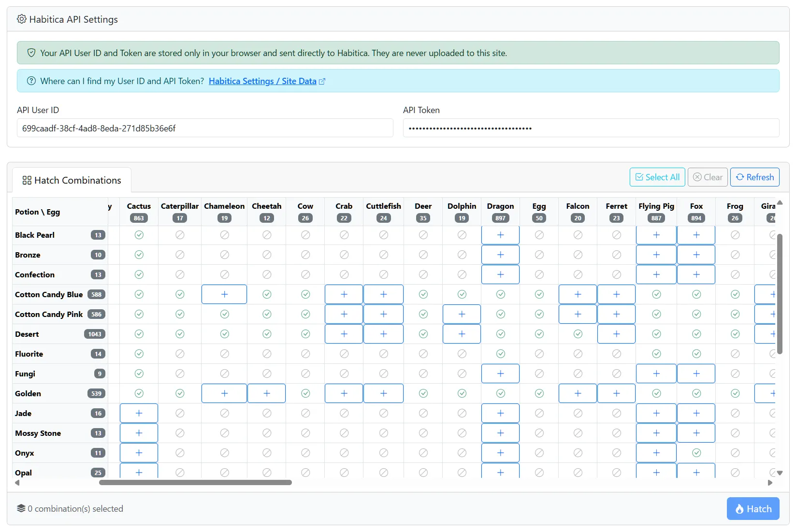Click the question mark icon in the help notice
796x532 pixels.
coord(31,81)
